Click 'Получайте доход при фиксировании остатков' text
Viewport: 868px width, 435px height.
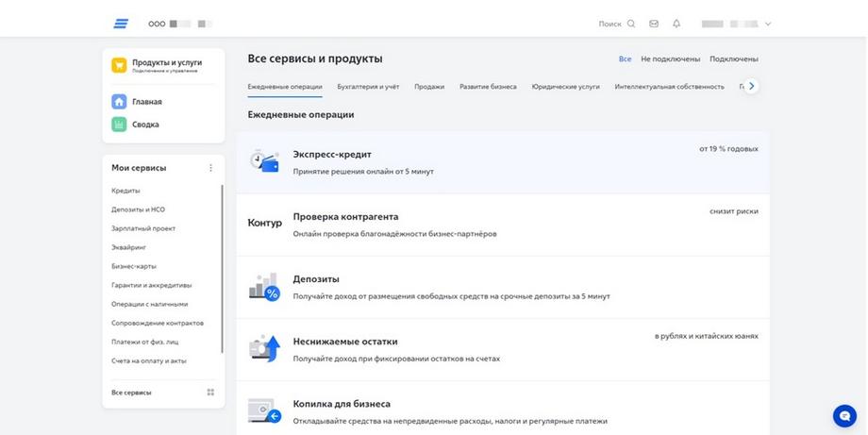(x=396, y=359)
